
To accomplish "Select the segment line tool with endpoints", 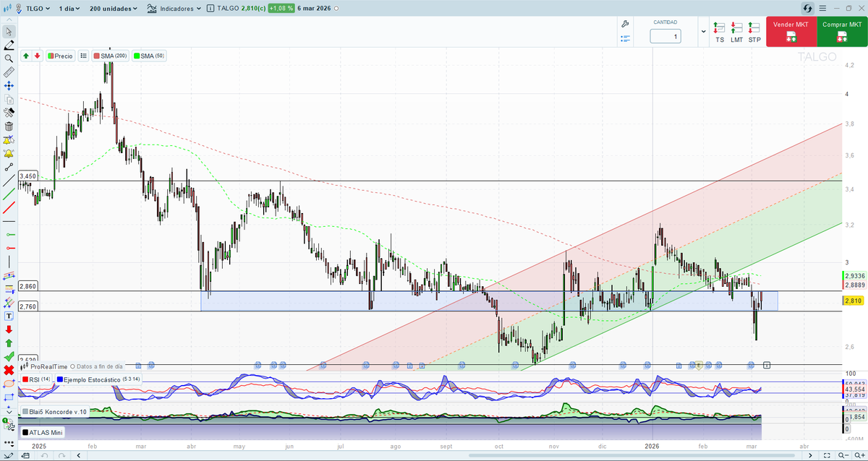I will (9, 167).
